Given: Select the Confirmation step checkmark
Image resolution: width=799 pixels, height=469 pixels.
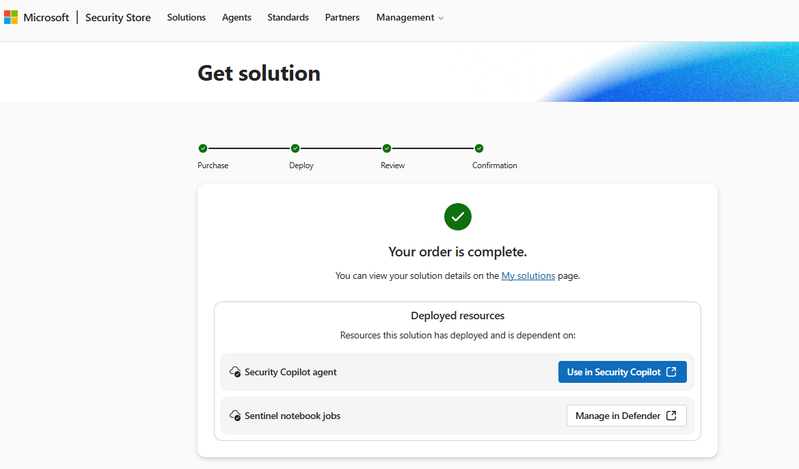Looking at the screenshot, I should pos(479,148).
